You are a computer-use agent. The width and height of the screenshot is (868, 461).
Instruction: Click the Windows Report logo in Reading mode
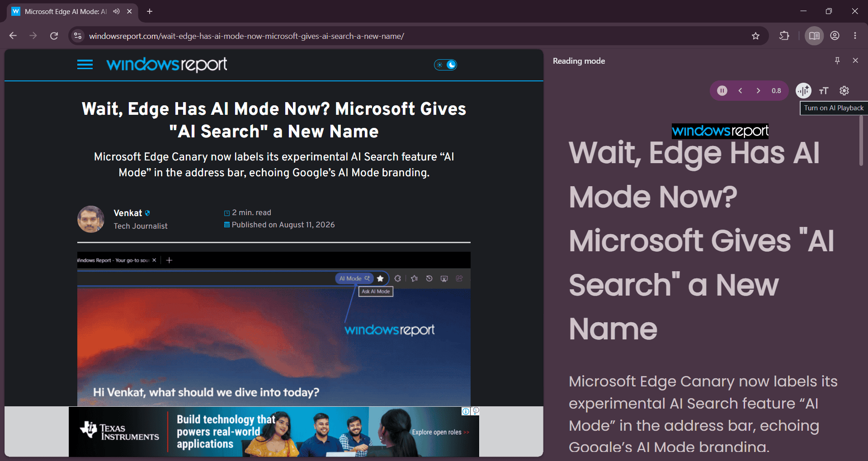(720, 131)
